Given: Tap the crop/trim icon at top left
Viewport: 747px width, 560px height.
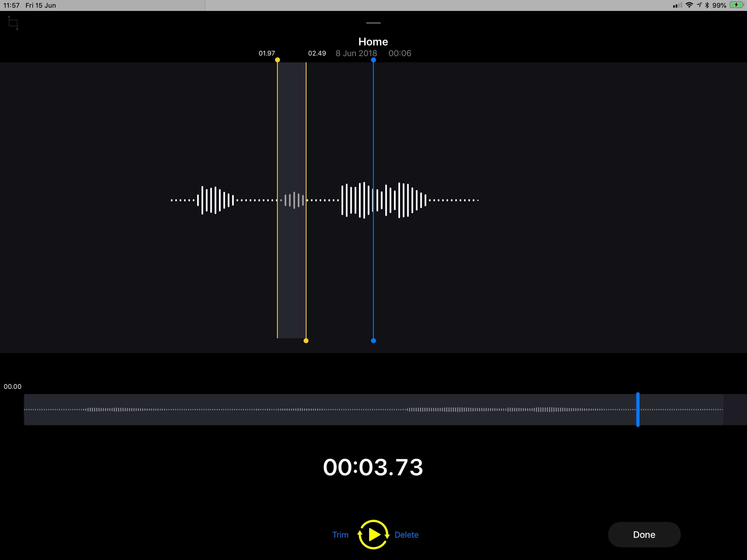Looking at the screenshot, I should [x=13, y=23].
